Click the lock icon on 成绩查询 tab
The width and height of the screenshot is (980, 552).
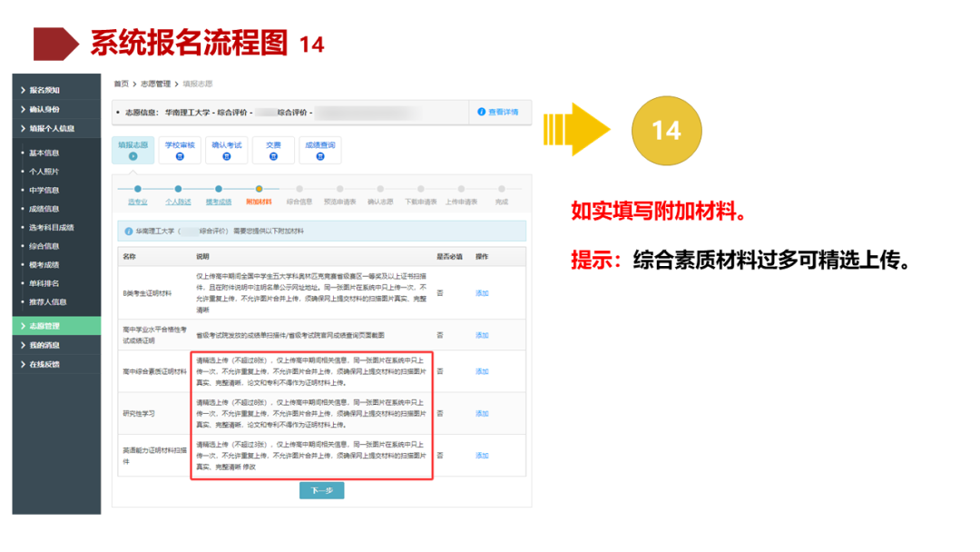pos(318,157)
